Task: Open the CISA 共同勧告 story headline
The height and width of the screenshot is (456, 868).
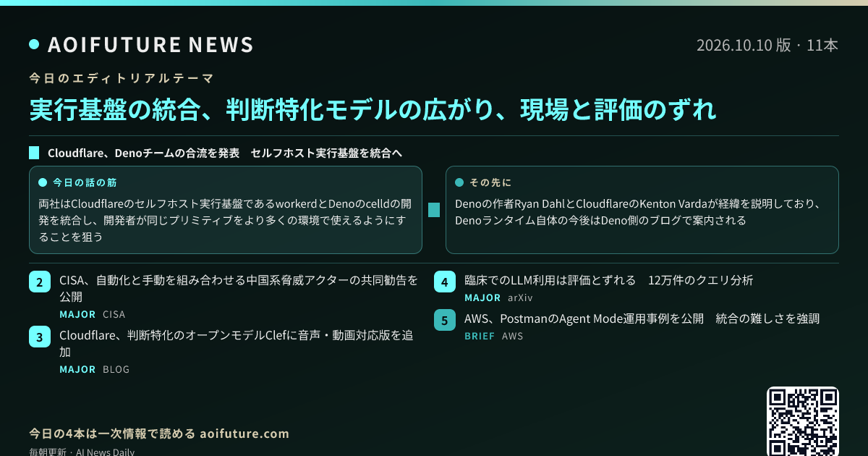Action: point(239,288)
